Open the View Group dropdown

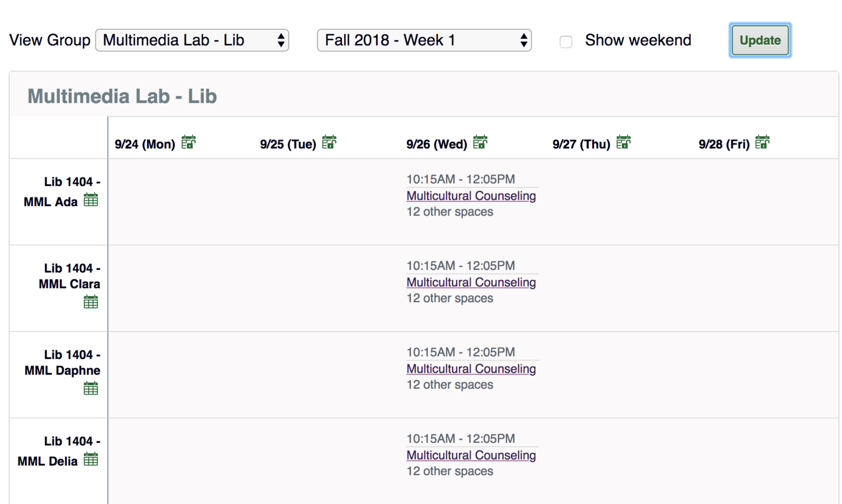[192, 40]
